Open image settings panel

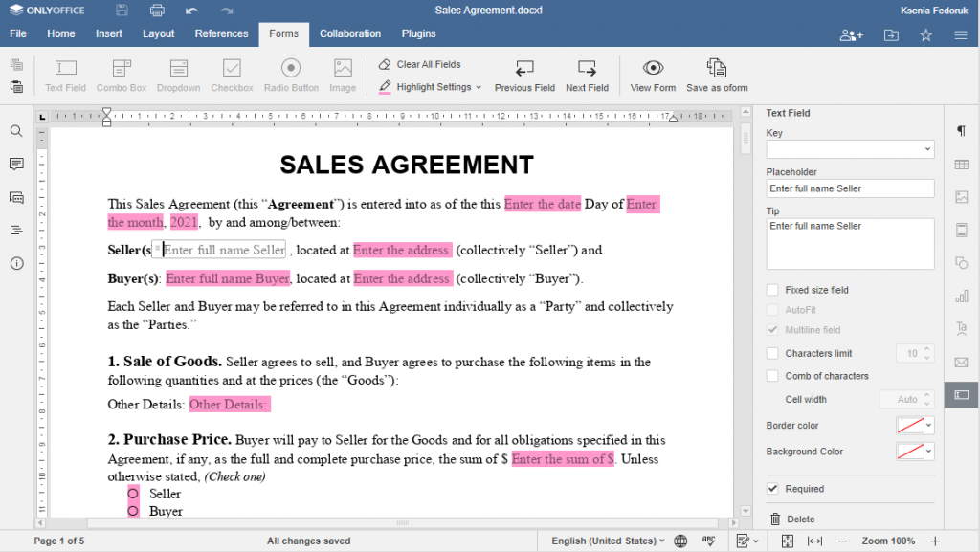961,197
